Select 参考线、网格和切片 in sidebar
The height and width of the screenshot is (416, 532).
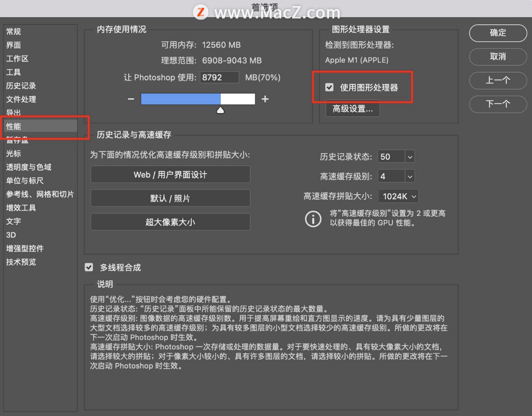point(40,194)
